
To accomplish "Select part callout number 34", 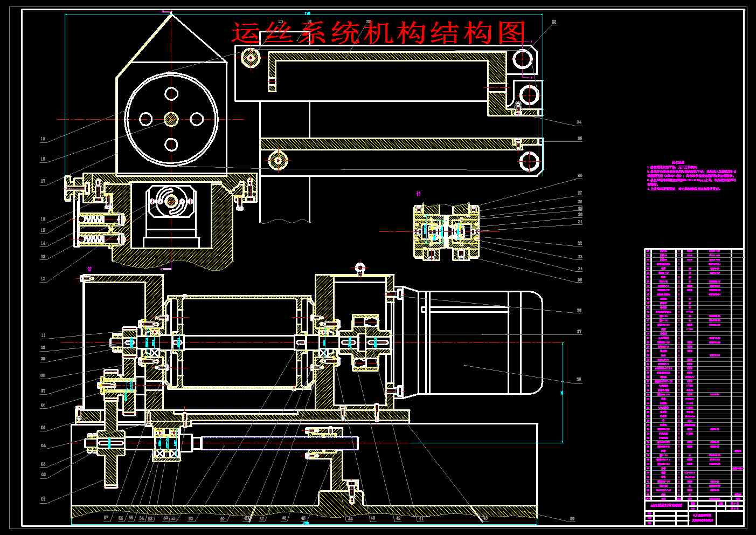I will [580, 269].
